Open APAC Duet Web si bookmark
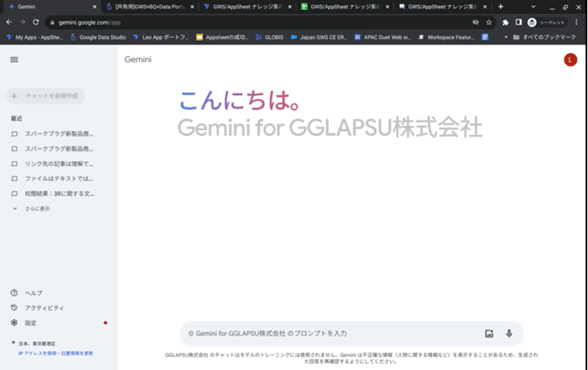This screenshot has height=370, width=588. point(383,37)
